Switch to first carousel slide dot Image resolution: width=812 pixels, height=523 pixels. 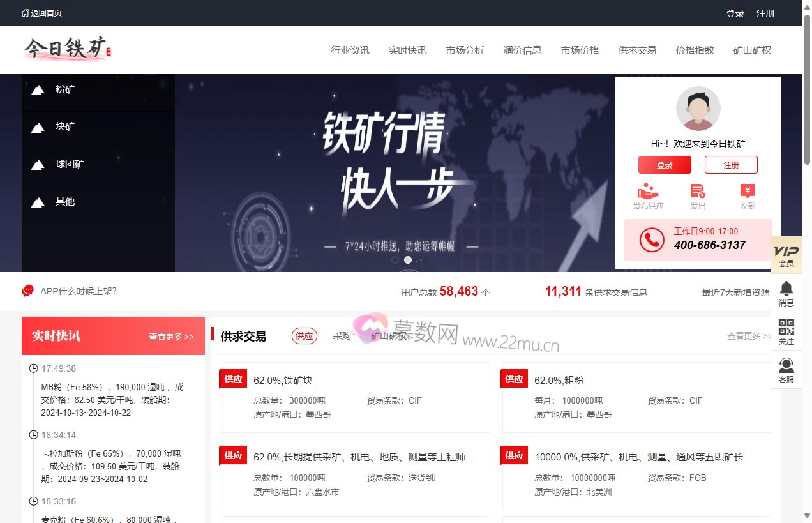[x=395, y=260]
